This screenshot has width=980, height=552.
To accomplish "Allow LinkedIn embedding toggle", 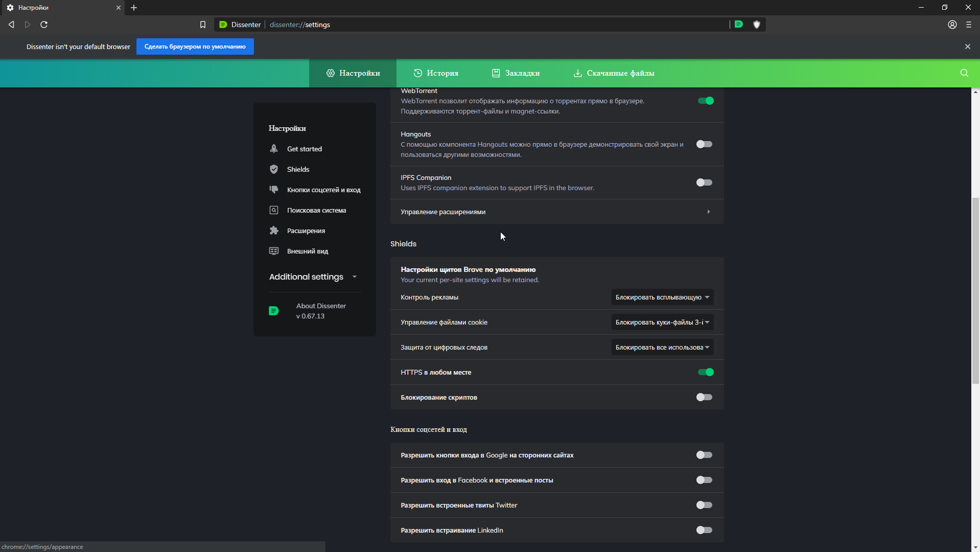I will [704, 530].
